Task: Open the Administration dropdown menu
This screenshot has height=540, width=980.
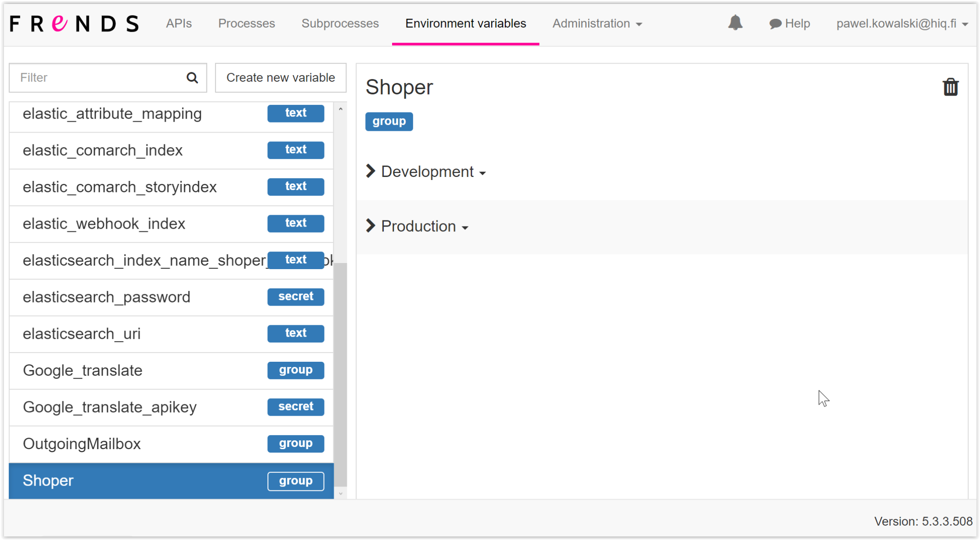Action: [x=597, y=24]
